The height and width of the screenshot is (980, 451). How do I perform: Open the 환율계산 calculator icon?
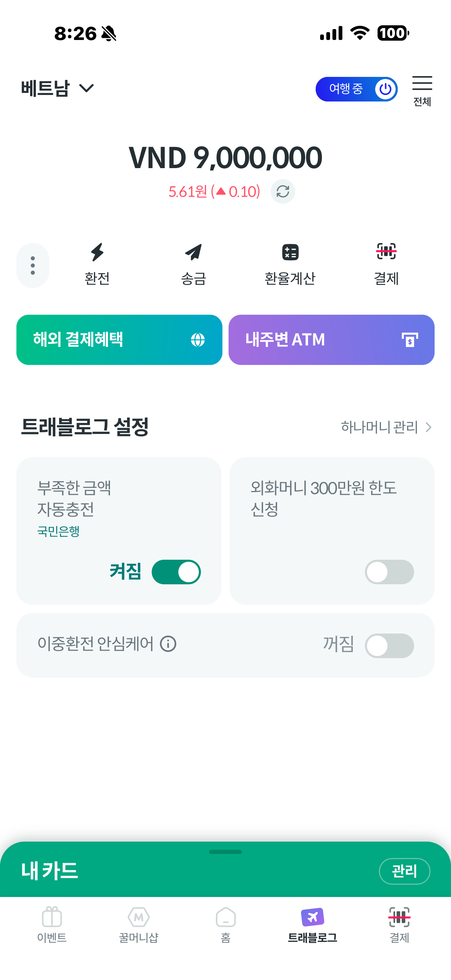[x=290, y=253]
